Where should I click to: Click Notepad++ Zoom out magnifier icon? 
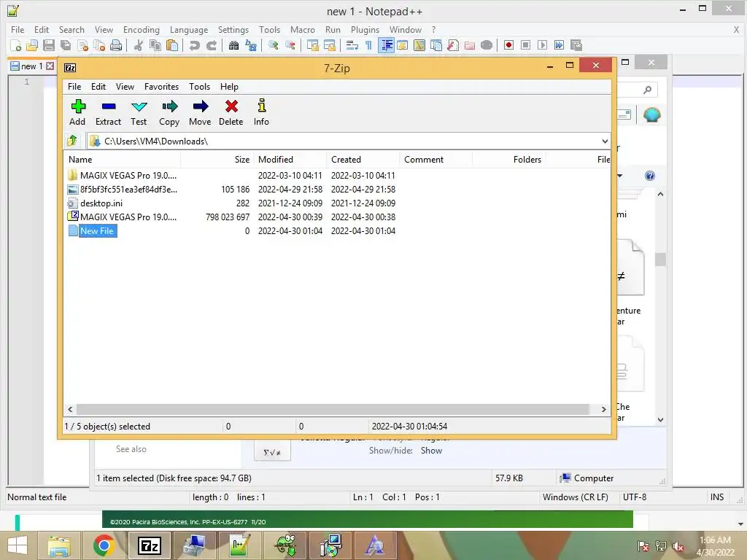[x=290, y=45]
